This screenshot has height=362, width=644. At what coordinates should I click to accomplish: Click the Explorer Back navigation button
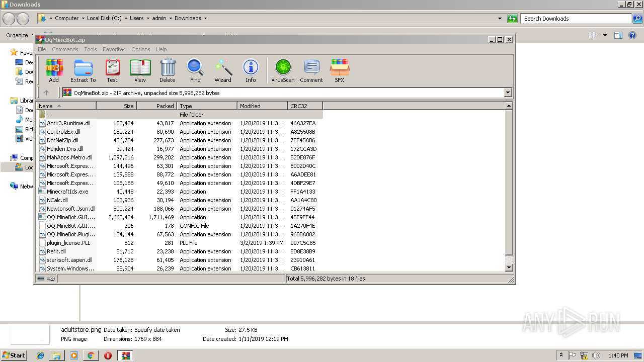[9, 19]
